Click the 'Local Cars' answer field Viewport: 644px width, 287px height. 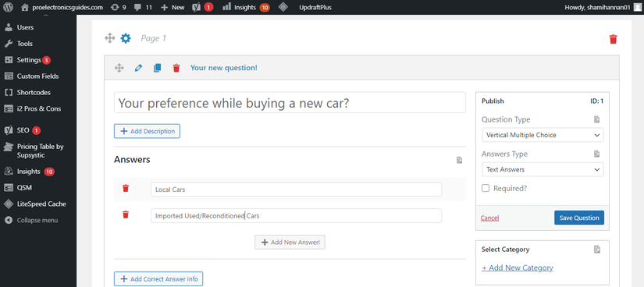tap(296, 190)
